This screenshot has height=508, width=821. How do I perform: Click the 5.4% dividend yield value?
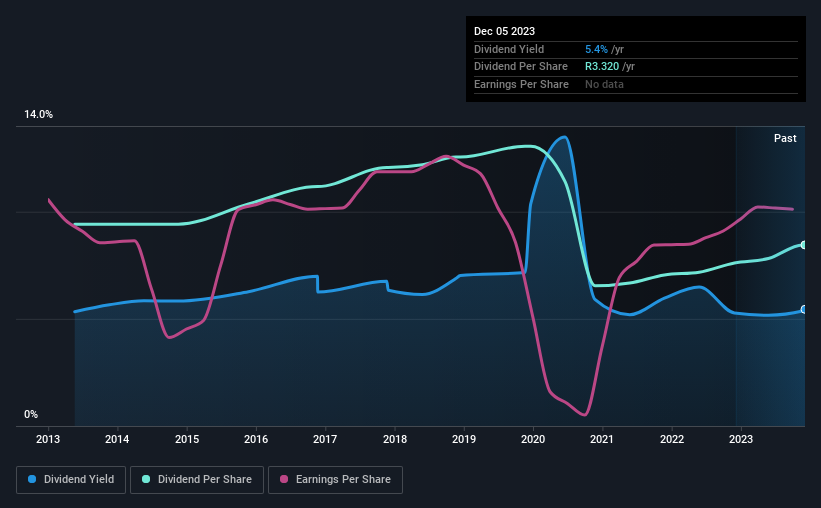point(596,49)
